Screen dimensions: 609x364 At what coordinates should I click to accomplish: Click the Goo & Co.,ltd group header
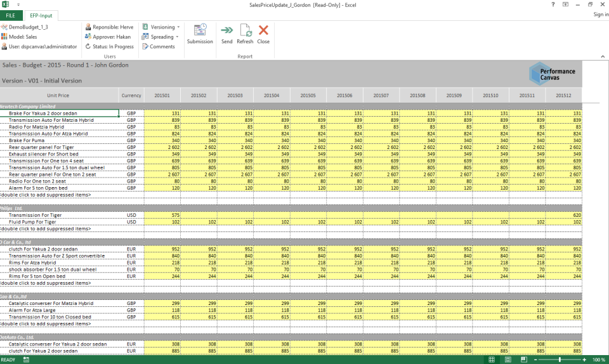pyautogui.click(x=13, y=297)
